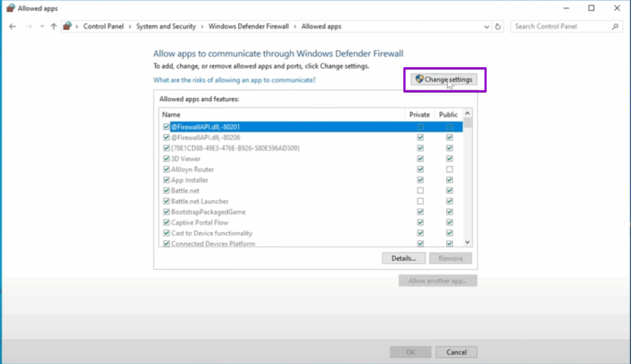Expand the chevron after Windows Defender Firewall
This screenshot has width=631, height=364.
pyautogui.click(x=295, y=26)
